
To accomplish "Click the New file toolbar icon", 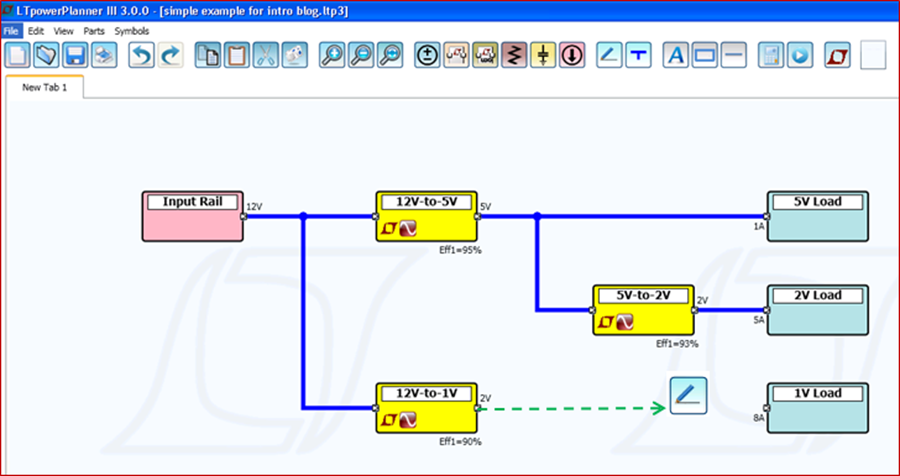I will tap(17, 54).
